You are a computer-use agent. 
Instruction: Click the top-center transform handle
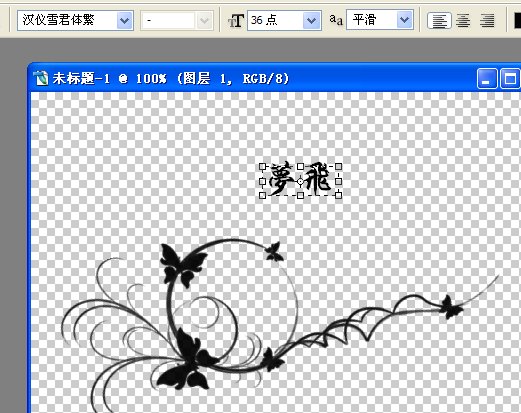[300, 166]
